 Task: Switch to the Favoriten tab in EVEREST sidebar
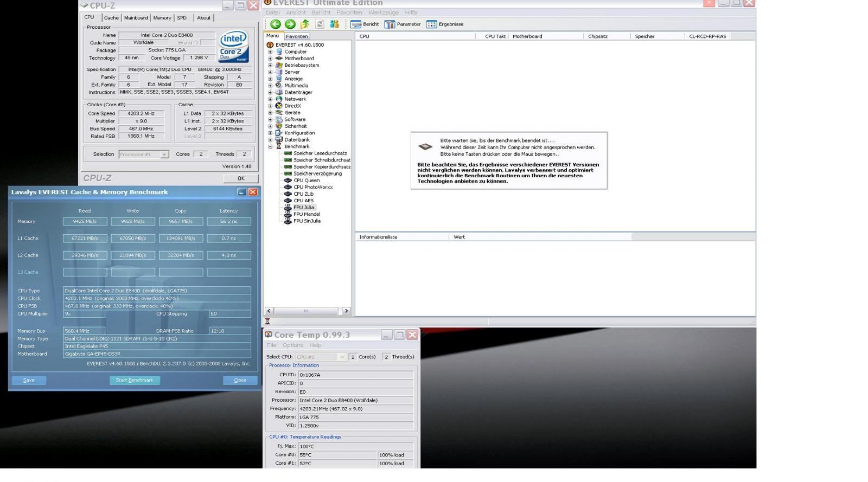point(297,36)
